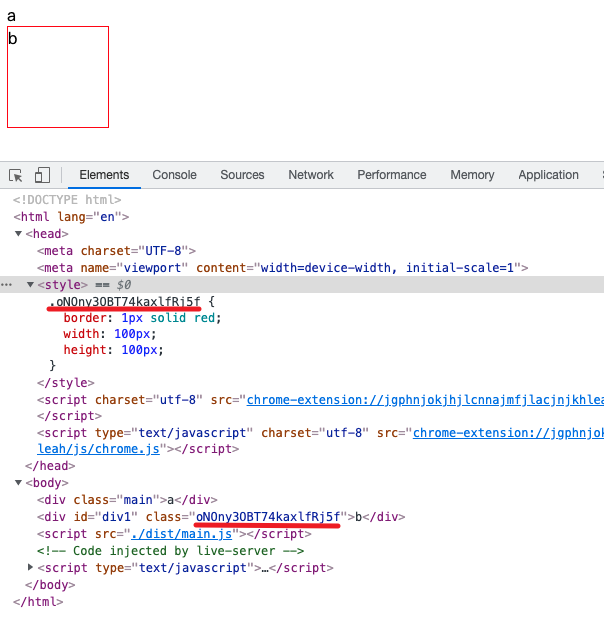The width and height of the screenshot is (604, 640).
Task: Collapse the body element node
Action: 18,483
